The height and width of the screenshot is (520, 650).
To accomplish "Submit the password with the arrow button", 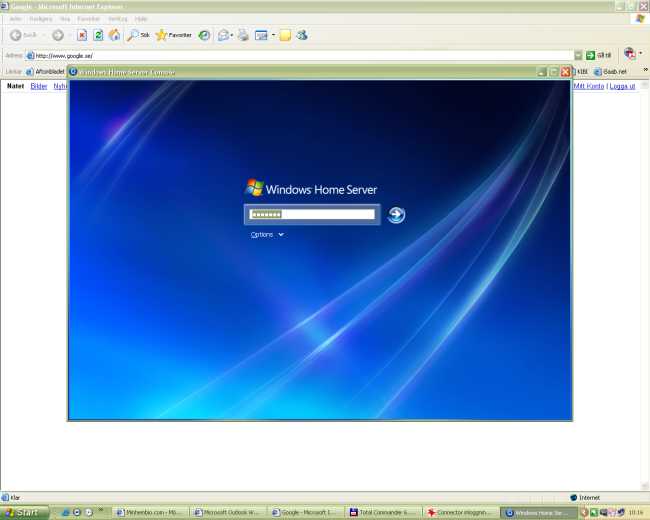I will (396, 215).
